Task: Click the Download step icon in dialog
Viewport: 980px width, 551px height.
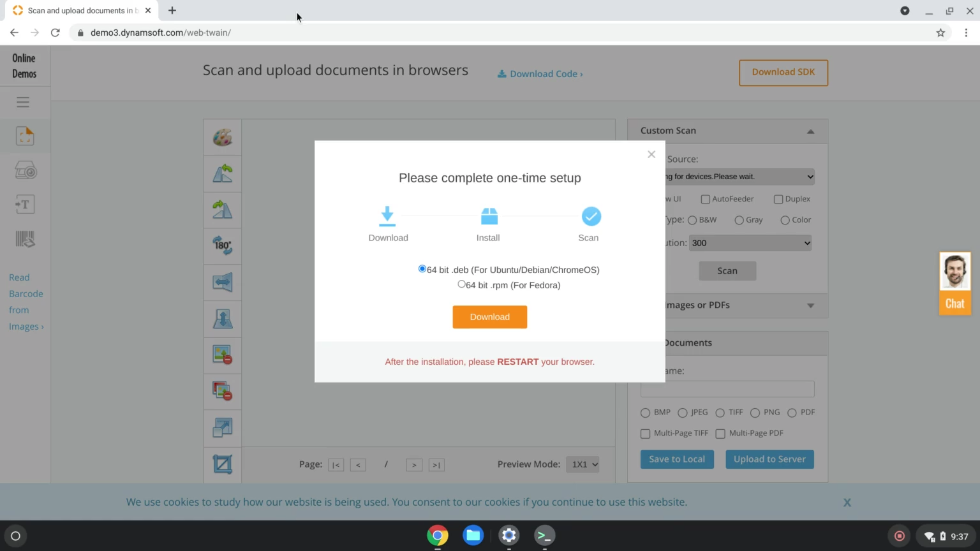Action: pyautogui.click(x=387, y=216)
